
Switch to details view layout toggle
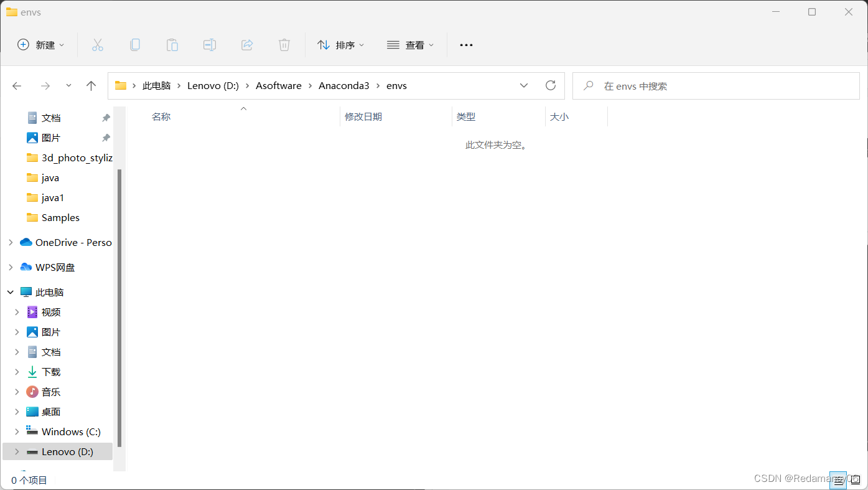[838, 480]
